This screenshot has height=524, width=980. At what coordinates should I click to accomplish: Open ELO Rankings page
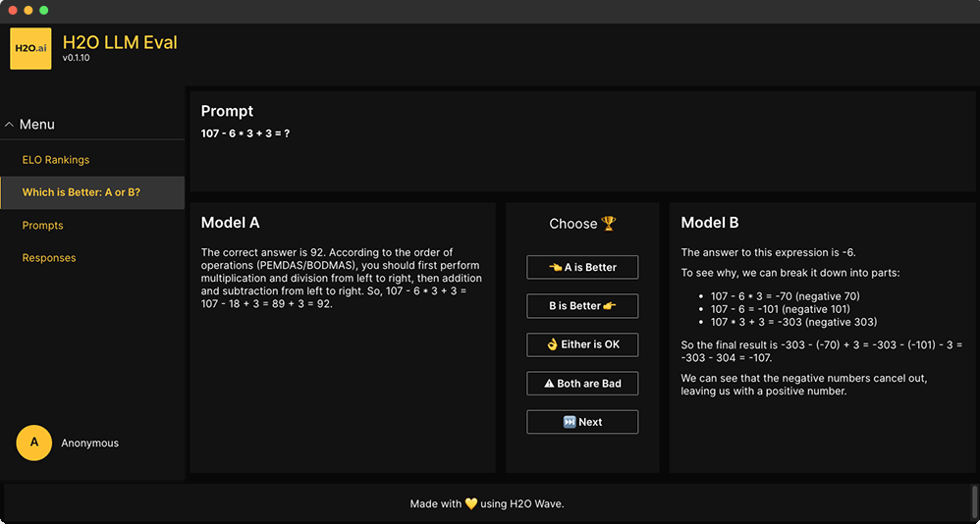pyautogui.click(x=56, y=160)
